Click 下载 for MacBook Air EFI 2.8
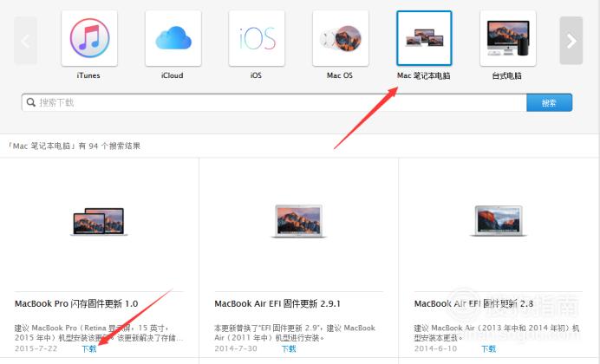The image size is (600, 364). (x=489, y=348)
